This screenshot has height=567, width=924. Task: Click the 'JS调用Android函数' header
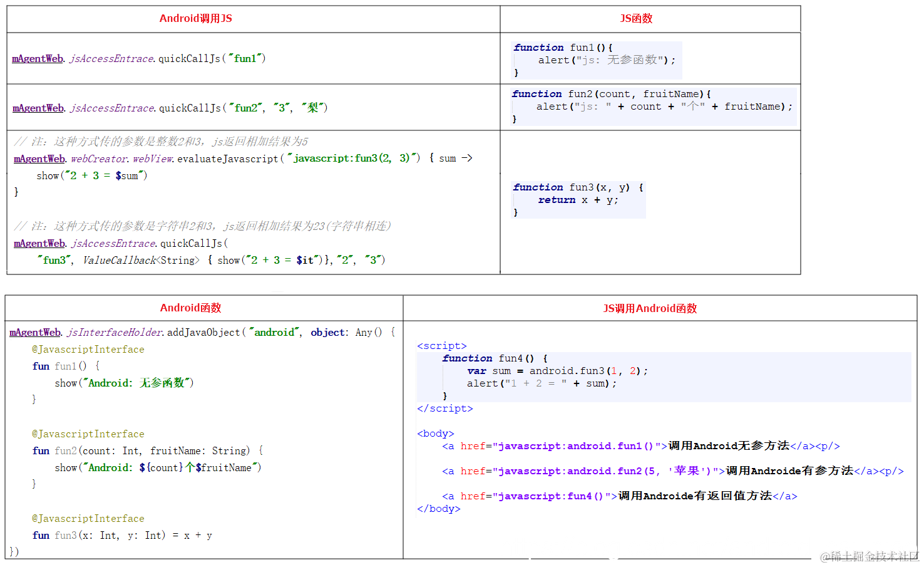650,308
